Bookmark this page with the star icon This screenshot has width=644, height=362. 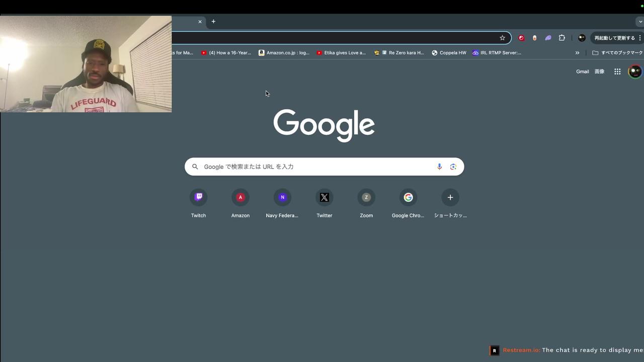point(502,38)
